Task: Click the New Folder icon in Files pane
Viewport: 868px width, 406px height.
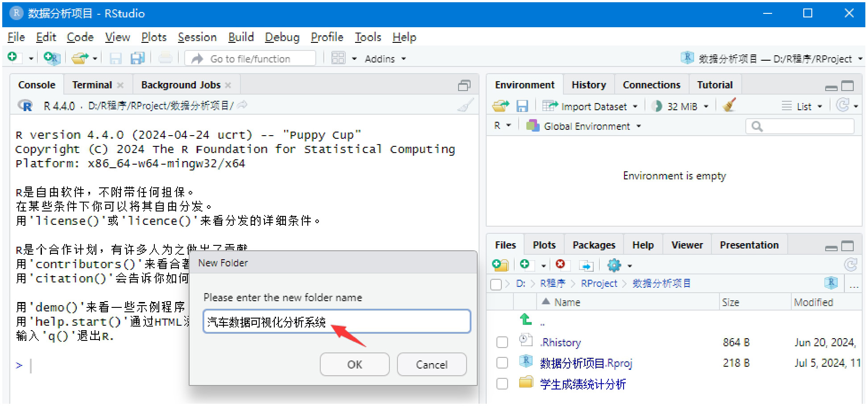Action: point(500,265)
